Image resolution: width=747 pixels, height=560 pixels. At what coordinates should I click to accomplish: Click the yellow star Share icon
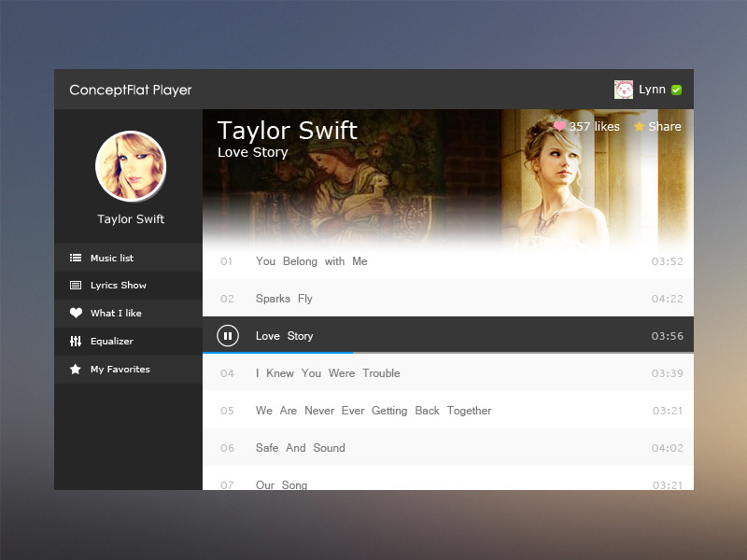(x=640, y=126)
